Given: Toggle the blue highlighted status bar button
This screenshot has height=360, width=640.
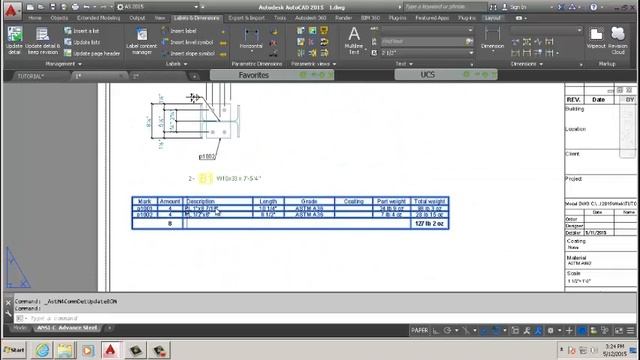Looking at the screenshot, I should [x=582, y=331].
